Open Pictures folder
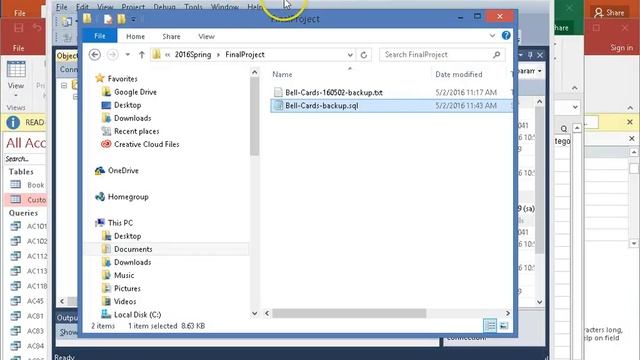 click(x=127, y=288)
